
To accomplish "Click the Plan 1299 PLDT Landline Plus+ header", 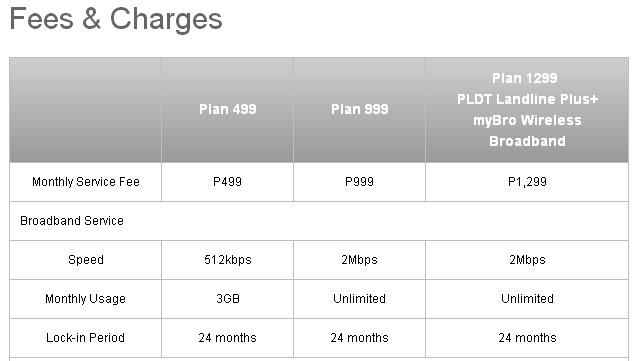I will pyautogui.click(x=527, y=109).
